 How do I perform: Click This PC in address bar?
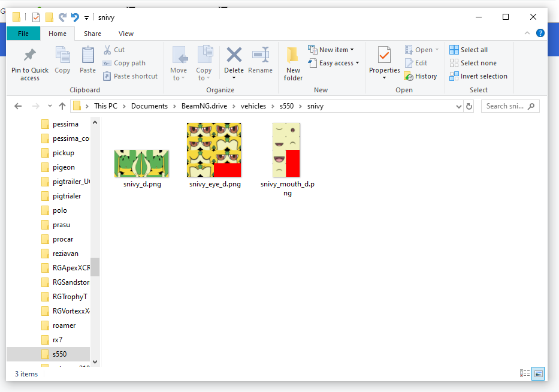105,106
